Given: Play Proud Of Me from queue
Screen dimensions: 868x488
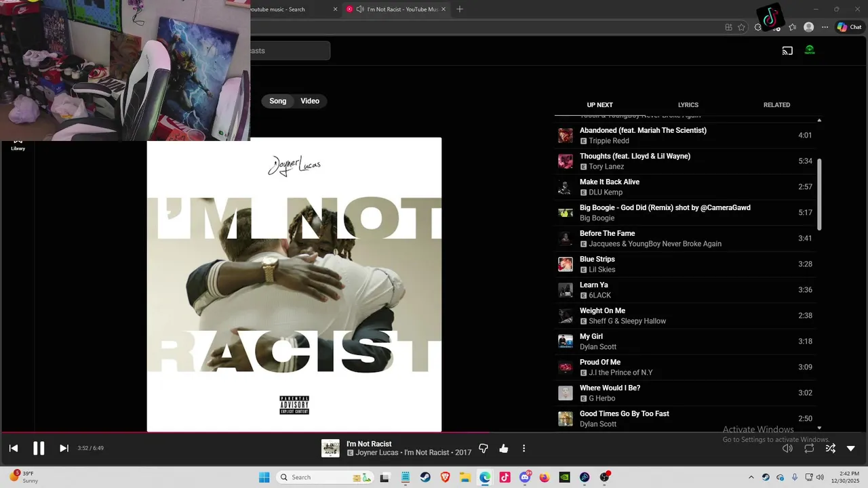Looking at the screenshot, I should [x=685, y=367].
